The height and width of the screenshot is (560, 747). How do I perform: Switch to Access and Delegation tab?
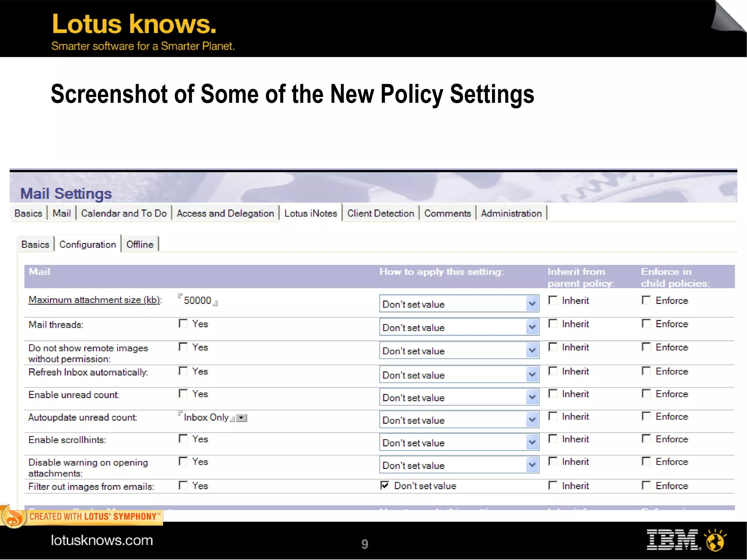(225, 213)
